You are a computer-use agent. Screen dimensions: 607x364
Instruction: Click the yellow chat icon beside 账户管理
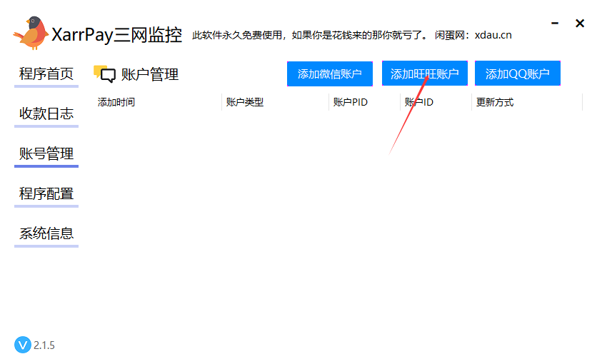coord(104,74)
